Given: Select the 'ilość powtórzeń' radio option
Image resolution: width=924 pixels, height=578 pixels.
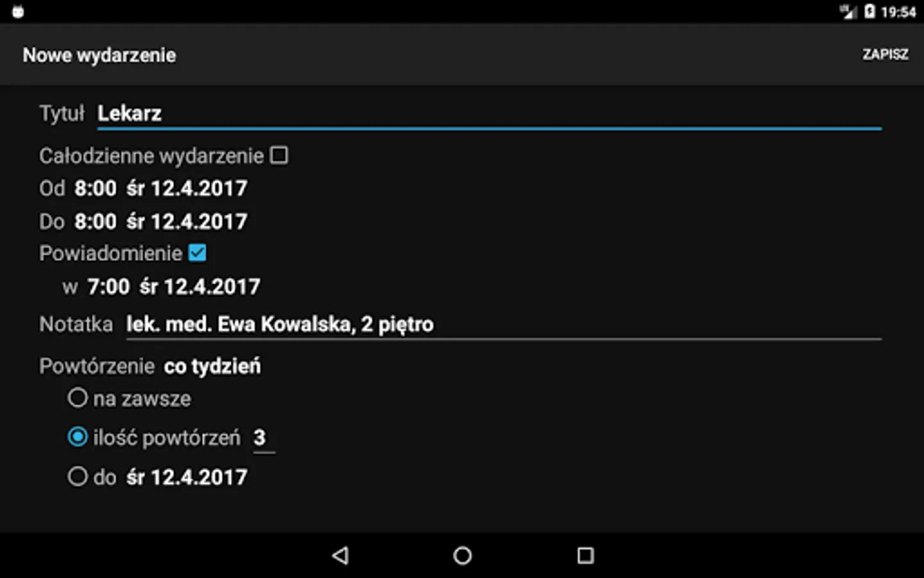Looking at the screenshot, I should click(x=78, y=437).
